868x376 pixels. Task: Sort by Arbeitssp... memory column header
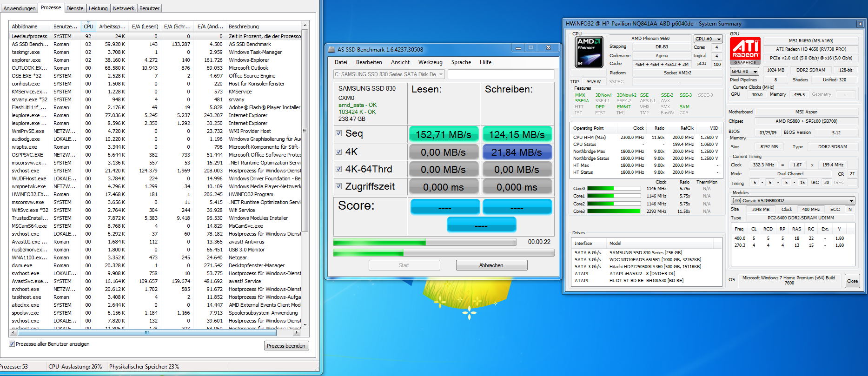[x=112, y=26]
